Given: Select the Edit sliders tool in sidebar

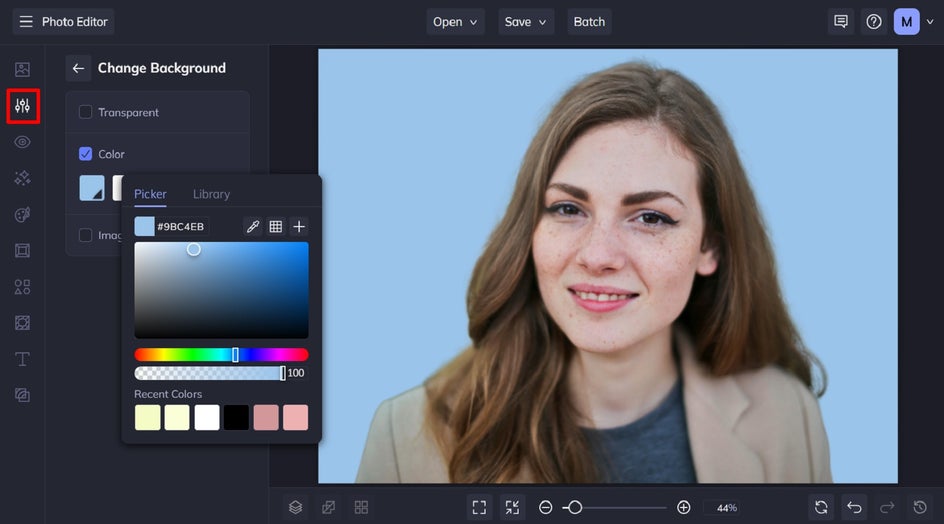Looking at the screenshot, I should click(23, 106).
